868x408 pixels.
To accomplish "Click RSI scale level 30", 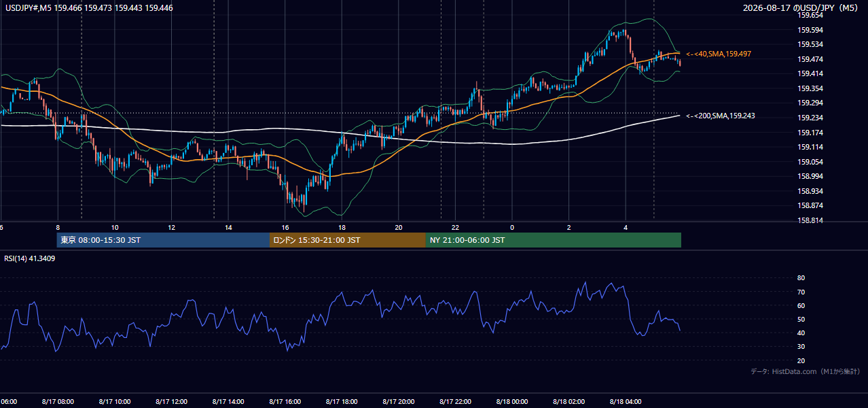I will (801, 347).
